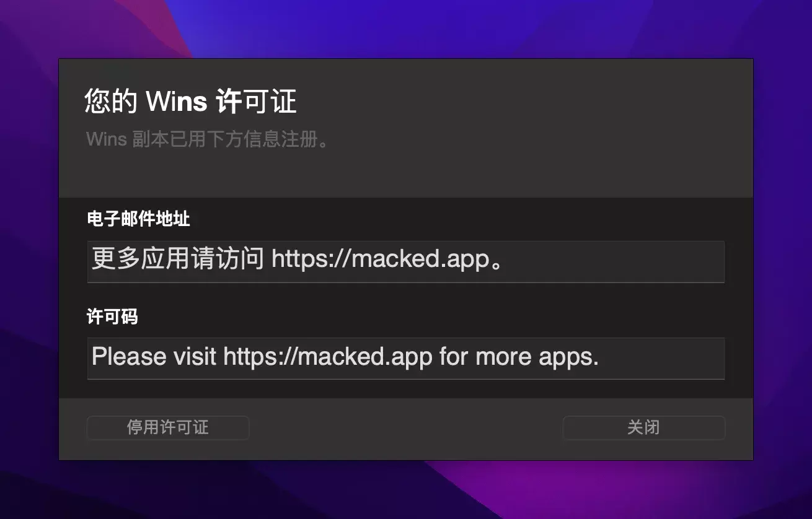Screen dimensions: 812x519
Task: Click the text 更多应用请访问 in the email field
Action: tap(179, 259)
